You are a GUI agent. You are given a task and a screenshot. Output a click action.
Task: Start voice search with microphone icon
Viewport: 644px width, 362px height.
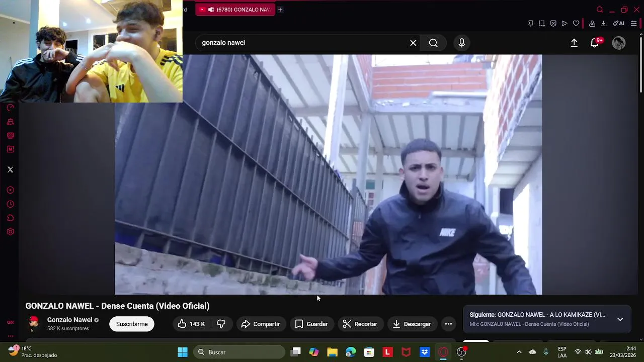click(462, 43)
